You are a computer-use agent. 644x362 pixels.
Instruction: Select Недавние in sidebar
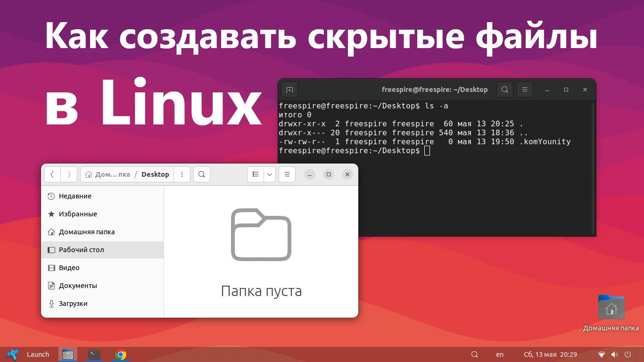(x=102, y=196)
